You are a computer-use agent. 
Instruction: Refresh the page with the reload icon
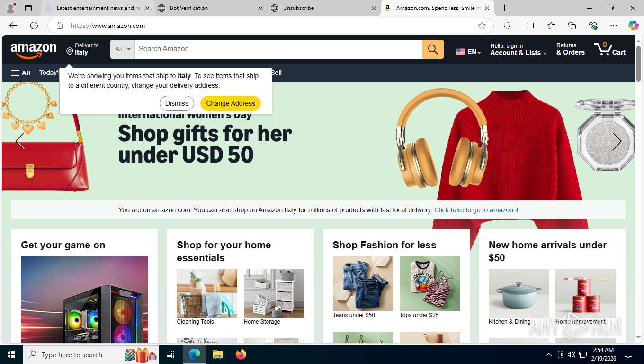[x=34, y=26]
